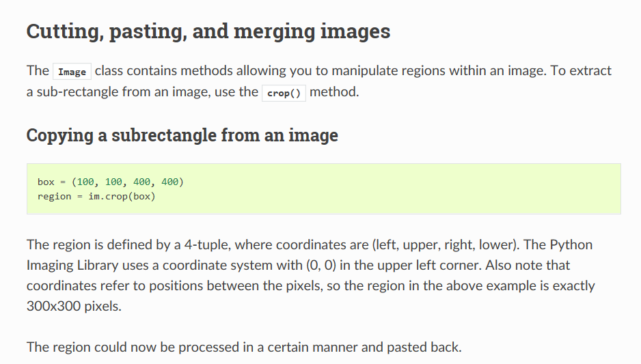Click the Image inline code literal
The image size is (641, 364).
[x=72, y=72]
